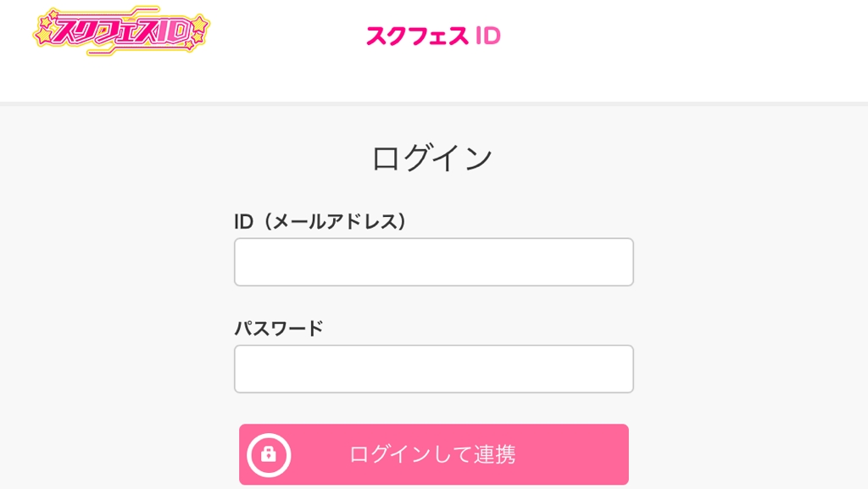
Task: Click the right end of the email field
Action: pos(617,262)
